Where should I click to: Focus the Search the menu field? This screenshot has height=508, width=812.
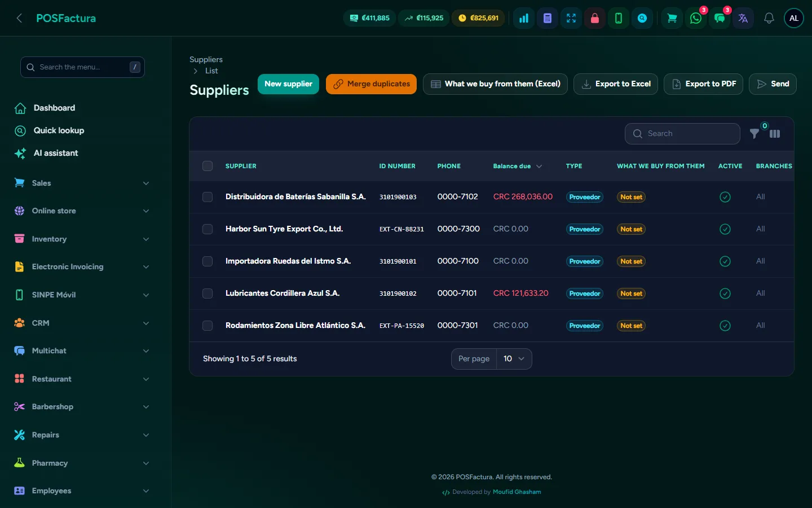click(82, 67)
